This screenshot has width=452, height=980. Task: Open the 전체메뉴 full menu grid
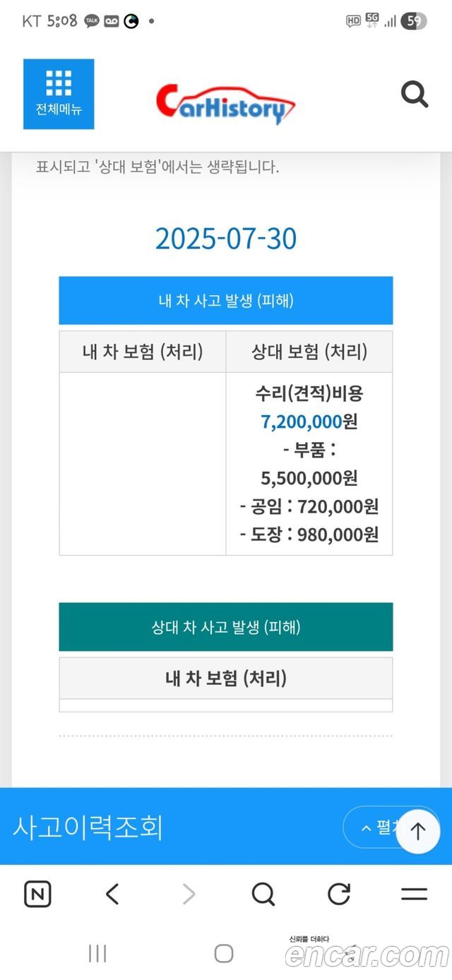point(59,94)
